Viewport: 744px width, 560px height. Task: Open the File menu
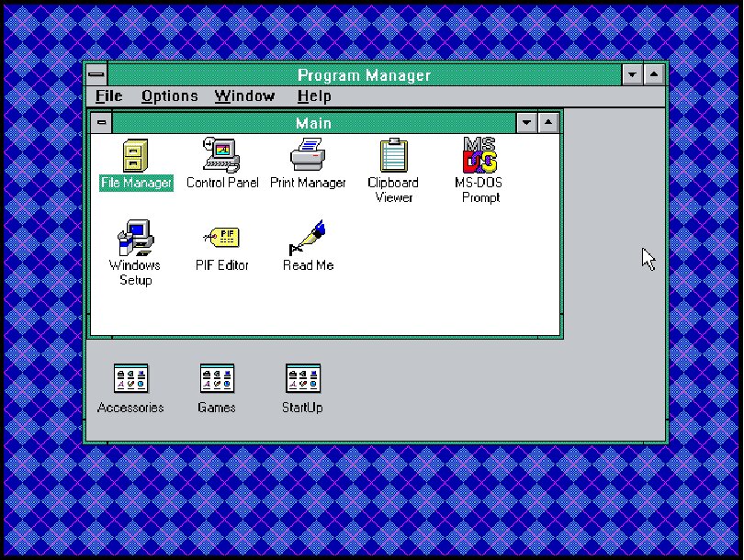tap(108, 96)
